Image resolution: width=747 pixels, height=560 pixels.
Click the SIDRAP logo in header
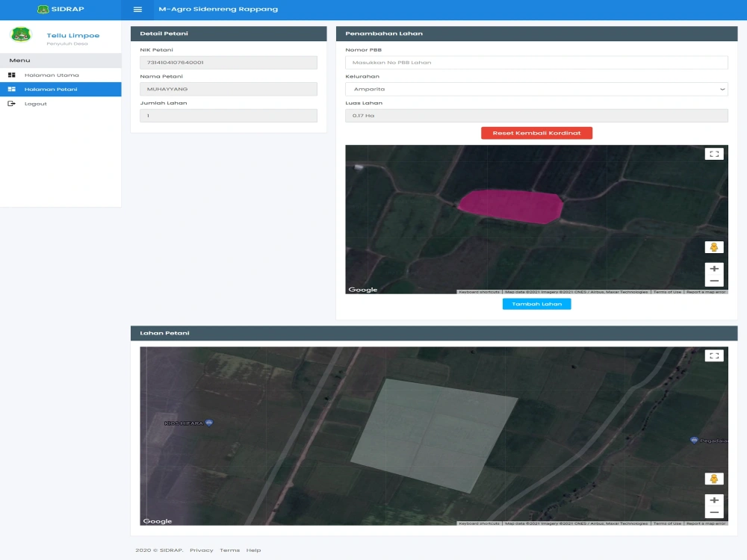61,9
